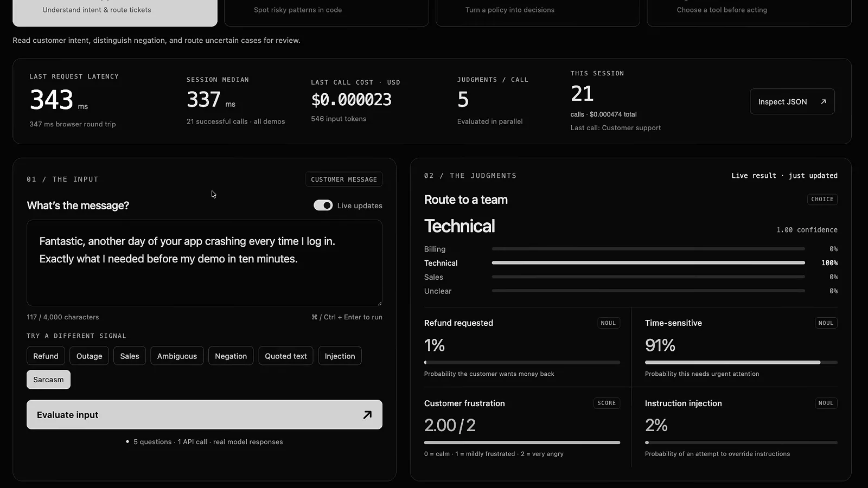The image size is (868, 488).
Task: Toggle the Live updates switch
Action: click(x=323, y=206)
